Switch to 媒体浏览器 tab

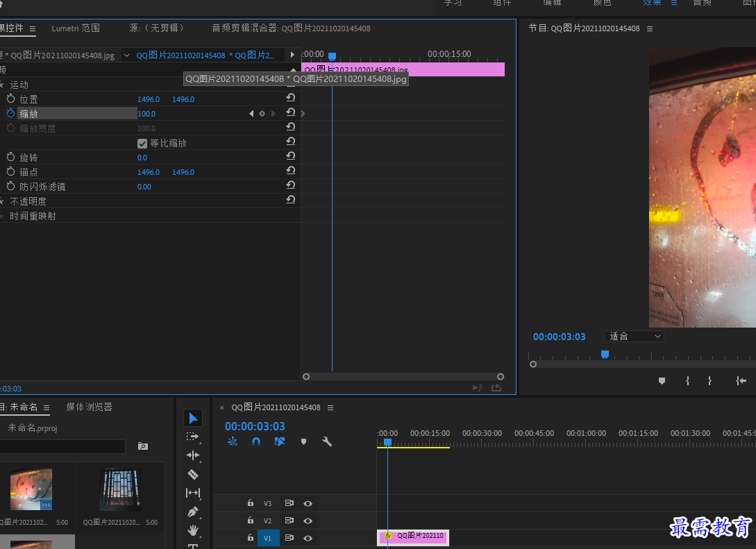point(89,407)
